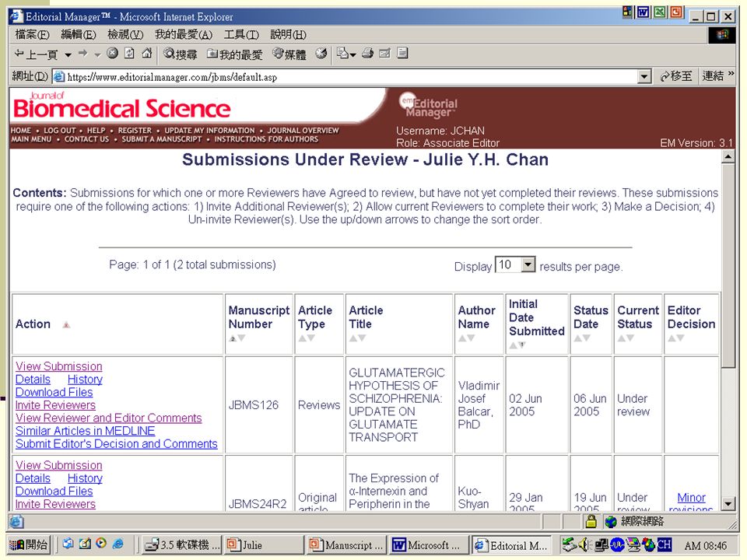Open the Mail button dropdown arrow

click(x=353, y=54)
